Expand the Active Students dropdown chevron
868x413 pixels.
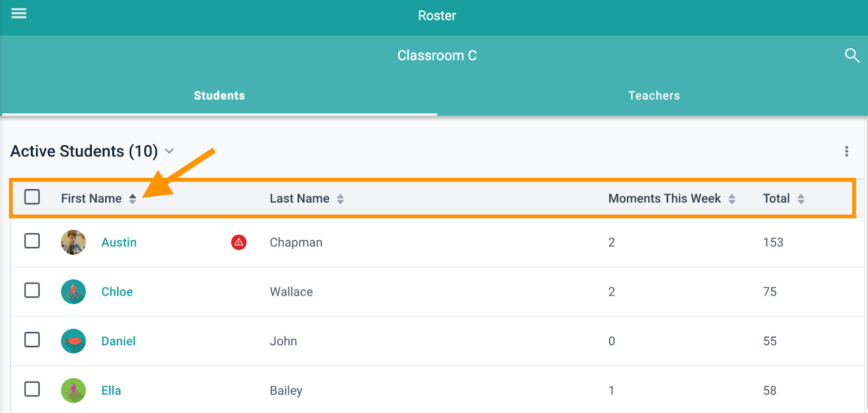(x=169, y=151)
